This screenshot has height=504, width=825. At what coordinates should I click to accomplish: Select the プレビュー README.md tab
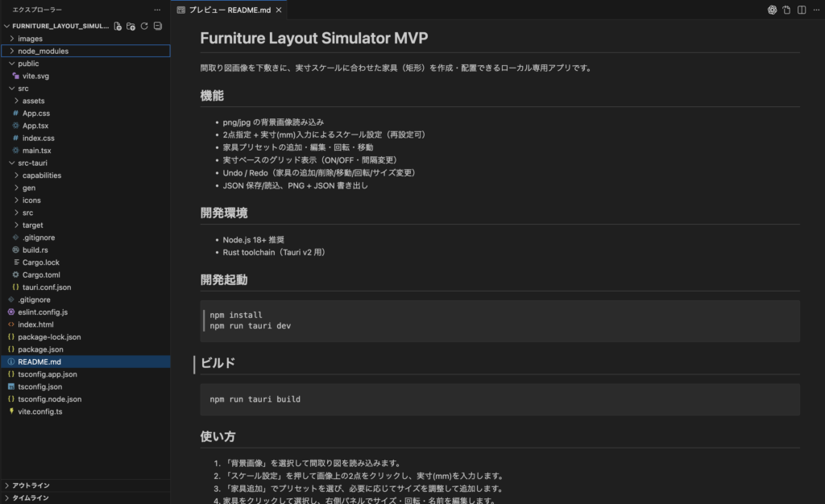(x=229, y=10)
